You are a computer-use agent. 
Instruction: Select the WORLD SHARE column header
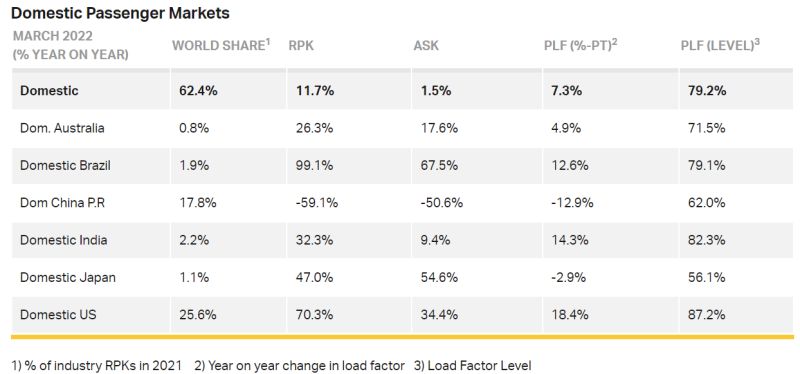(221, 45)
